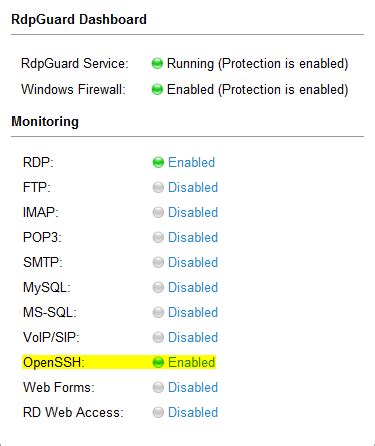Click the green OpenSSH status indicator
Image resolution: width=375 pixels, height=446 pixels.
pos(158,362)
